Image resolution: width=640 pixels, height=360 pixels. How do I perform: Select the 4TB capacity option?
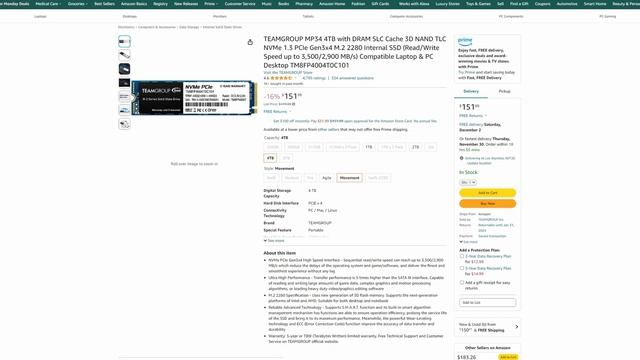coord(270,158)
